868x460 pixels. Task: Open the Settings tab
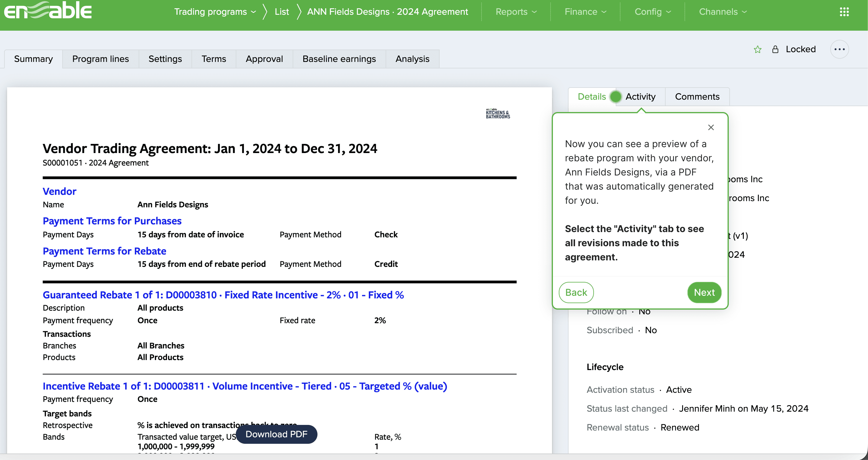pyautogui.click(x=165, y=59)
